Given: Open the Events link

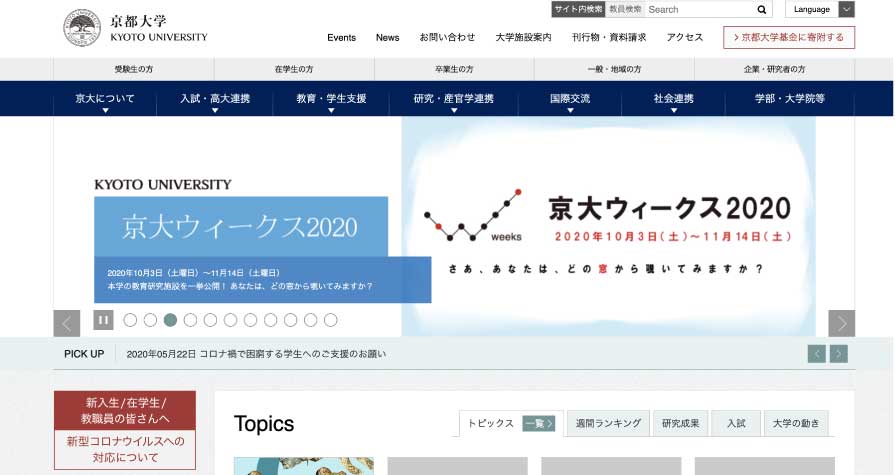Looking at the screenshot, I should tap(341, 38).
